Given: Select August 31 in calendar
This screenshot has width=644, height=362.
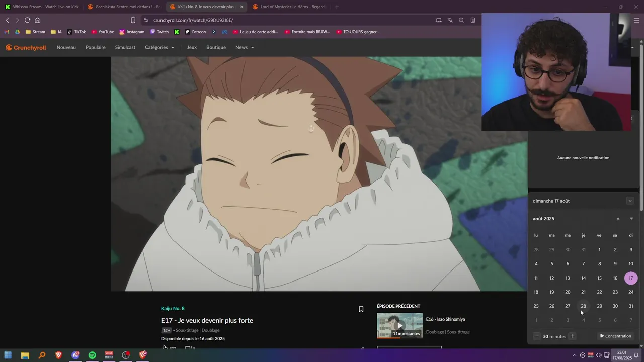Looking at the screenshot, I should tap(631, 306).
